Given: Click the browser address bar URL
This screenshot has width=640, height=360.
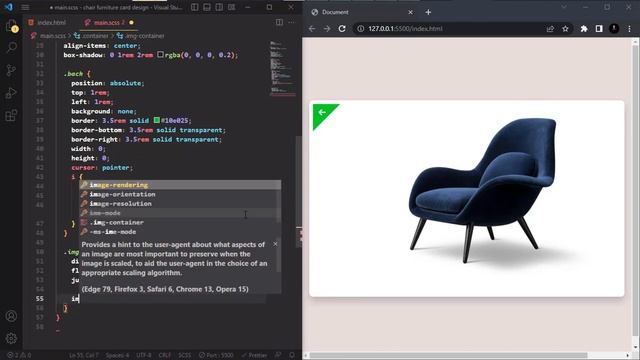Looking at the screenshot, I should click(405, 29).
